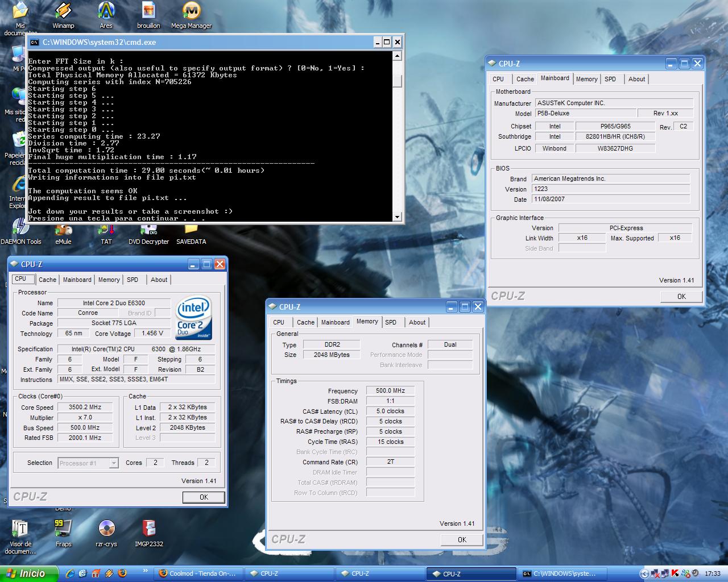Click OK in the CPU-Z Mainboard window
The width and height of the screenshot is (728, 582).
coord(681,296)
